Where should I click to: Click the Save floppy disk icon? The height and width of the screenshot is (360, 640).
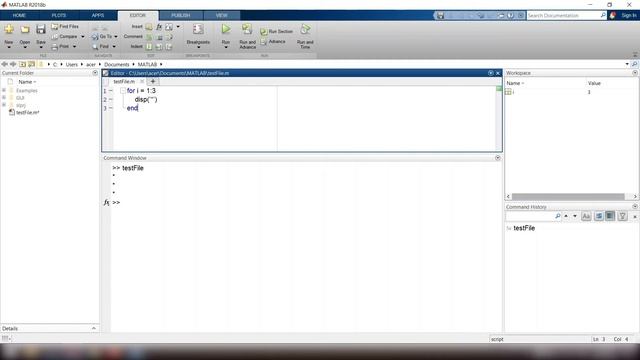[40, 29]
